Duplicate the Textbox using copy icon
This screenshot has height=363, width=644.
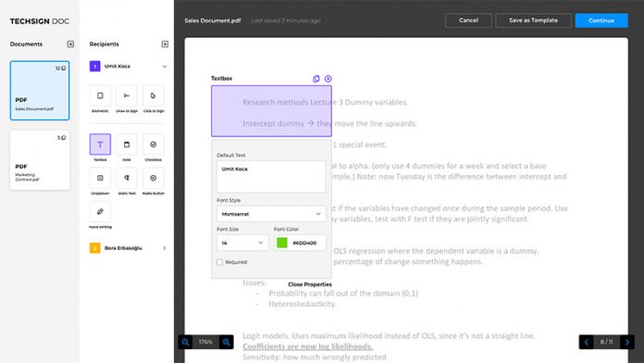pos(316,79)
